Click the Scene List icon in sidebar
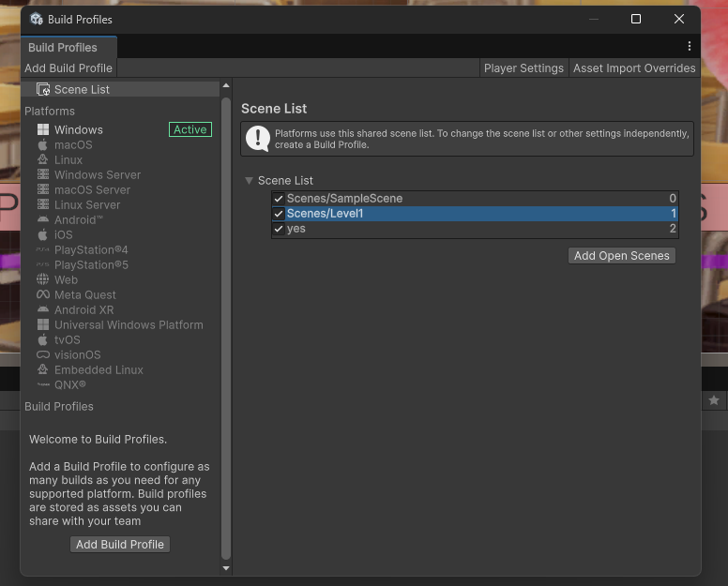 pos(43,90)
